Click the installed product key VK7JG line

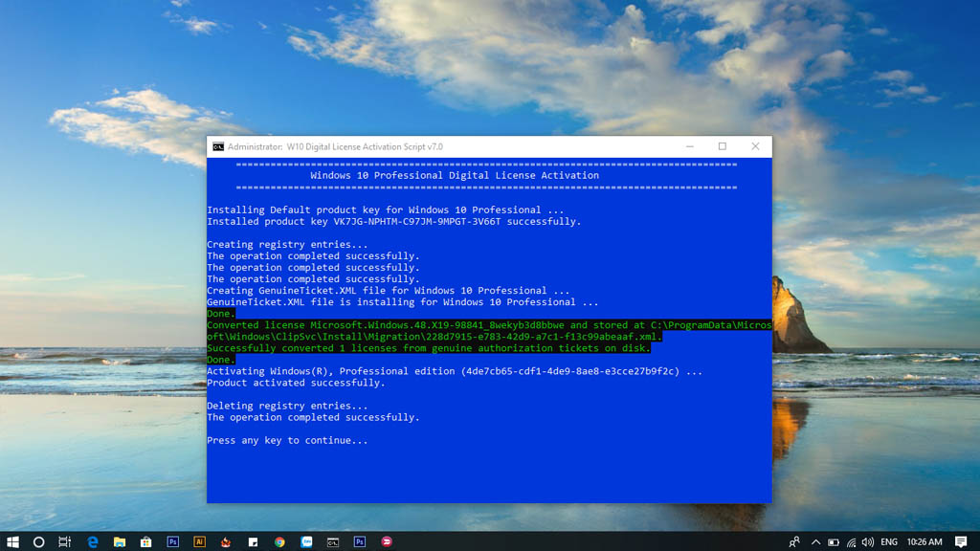tap(393, 222)
